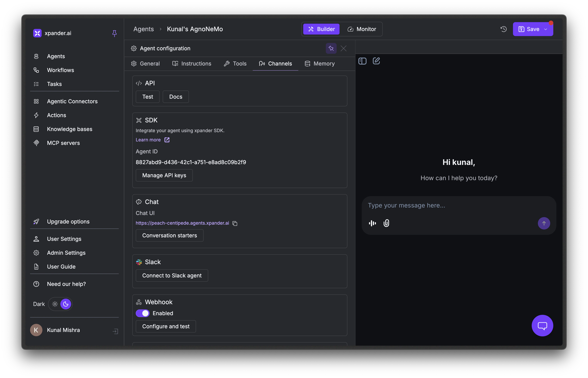The width and height of the screenshot is (588, 378).
Task: Send the chat message
Action: coord(544,223)
